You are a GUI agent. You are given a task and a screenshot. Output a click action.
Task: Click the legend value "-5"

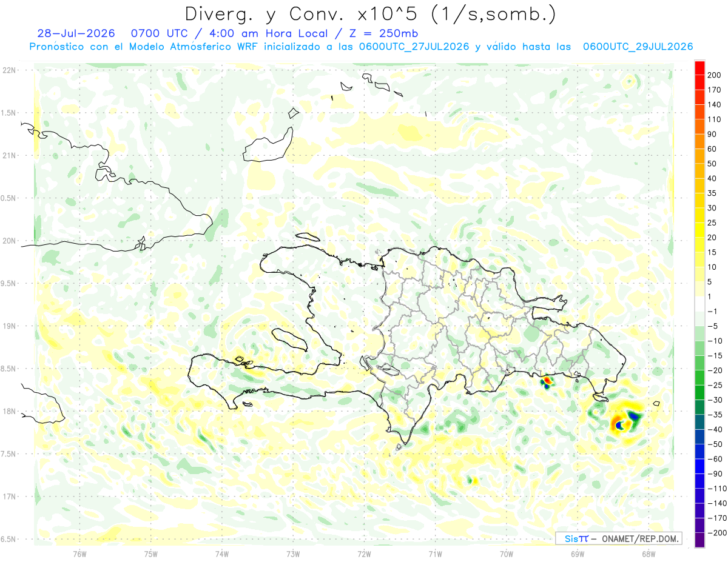[713, 326]
